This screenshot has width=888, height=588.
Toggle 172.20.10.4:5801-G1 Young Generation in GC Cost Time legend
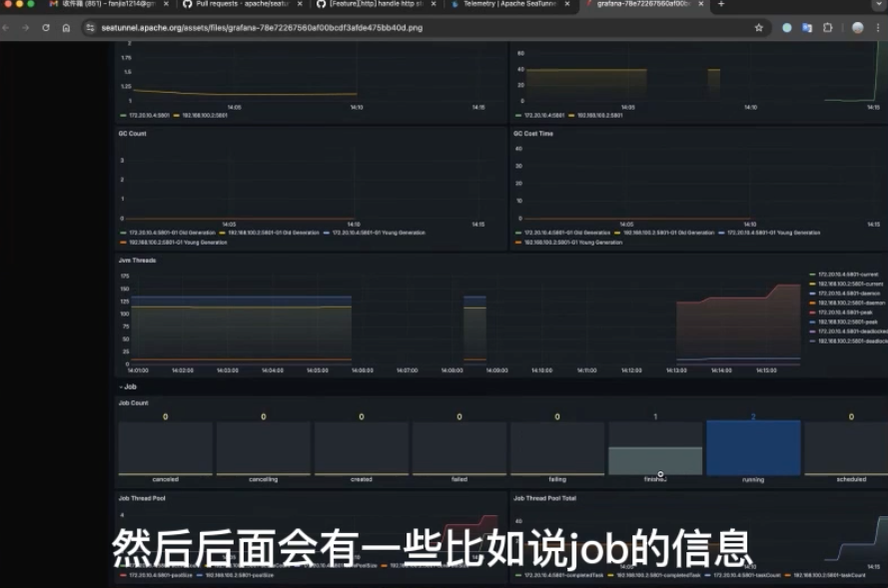[x=773, y=233]
